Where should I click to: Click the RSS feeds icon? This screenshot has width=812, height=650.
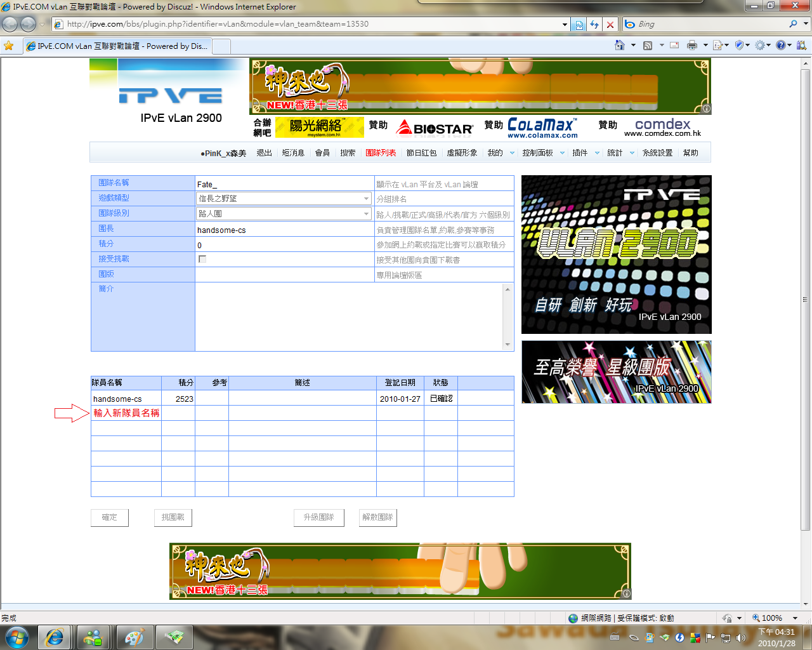pyautogui.click(x=648, y=45)
